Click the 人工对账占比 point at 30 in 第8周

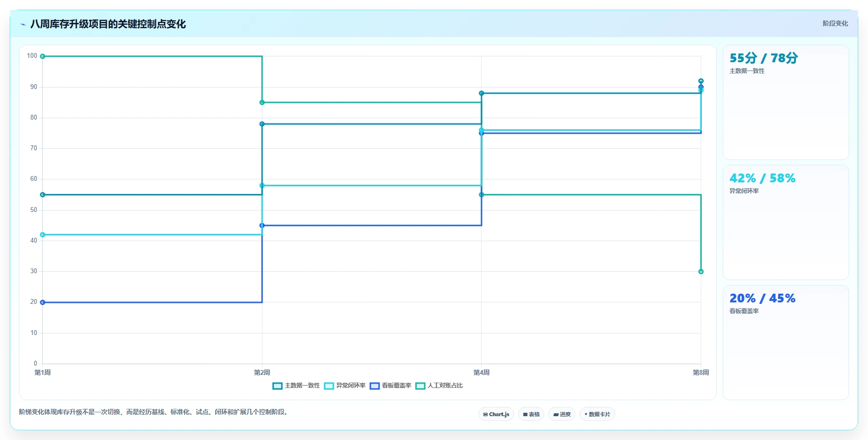click(x=701, y=272)
